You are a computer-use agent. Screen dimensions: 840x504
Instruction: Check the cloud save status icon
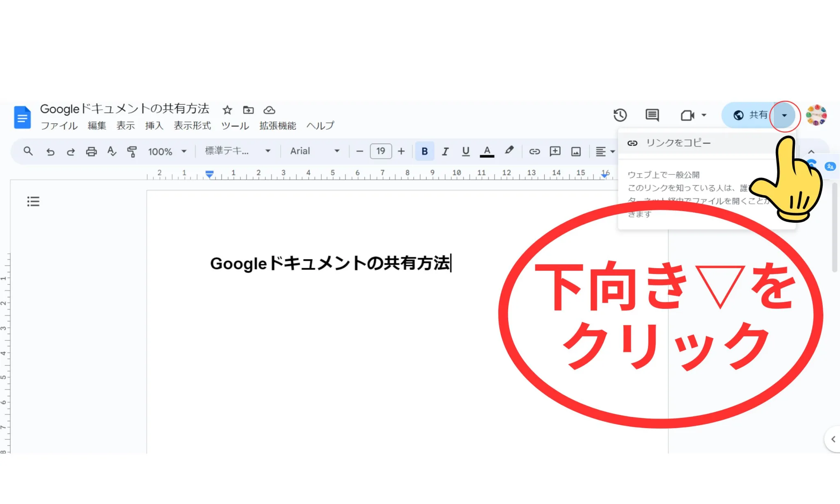point(269,110)
